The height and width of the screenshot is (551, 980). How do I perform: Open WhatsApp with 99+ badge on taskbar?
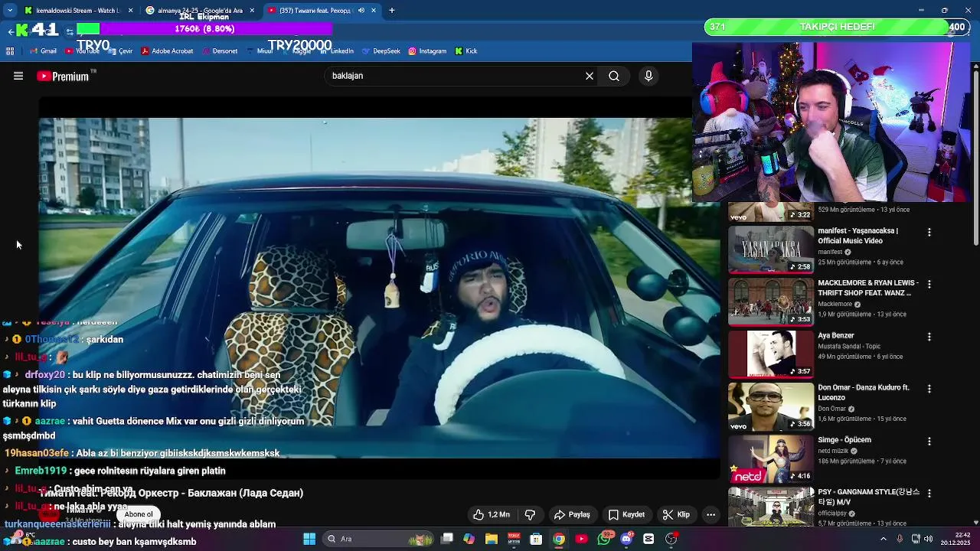tap(605, 539)
